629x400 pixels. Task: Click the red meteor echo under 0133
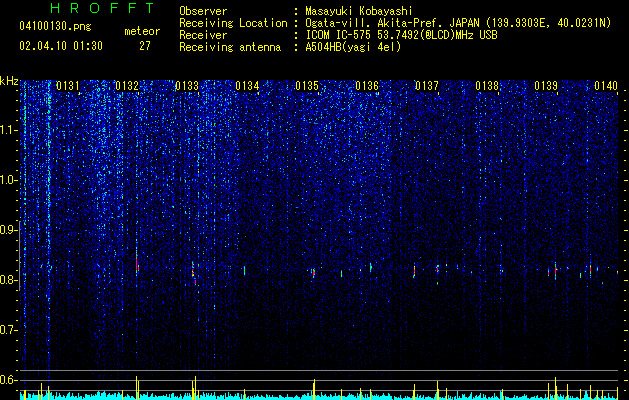coord(193,270)
